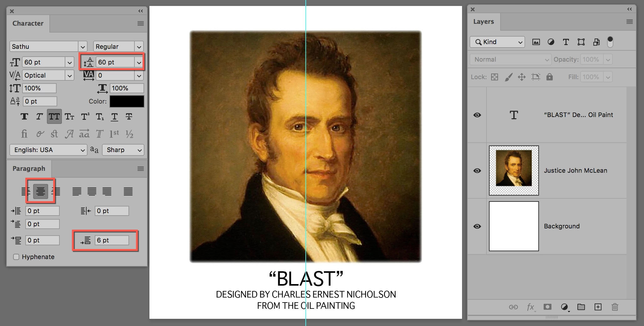Toggle All Caps text style
This screenshot has height=326, width=644.
pos(54,117)
